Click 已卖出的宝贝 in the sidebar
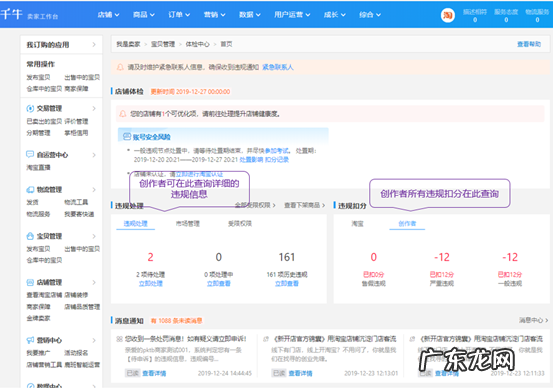The image size is (553, 389). (x=44, y=121)
